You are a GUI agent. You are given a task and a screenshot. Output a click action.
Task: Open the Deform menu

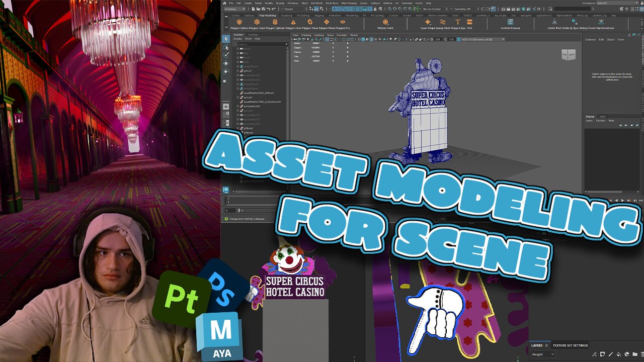click(387, 3)
